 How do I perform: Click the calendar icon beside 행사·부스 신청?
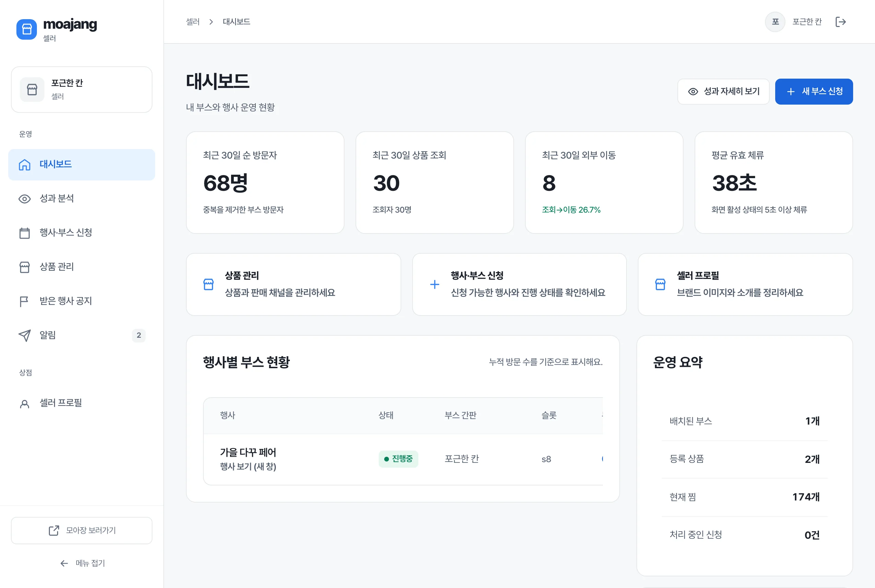[x=25, y=233]
